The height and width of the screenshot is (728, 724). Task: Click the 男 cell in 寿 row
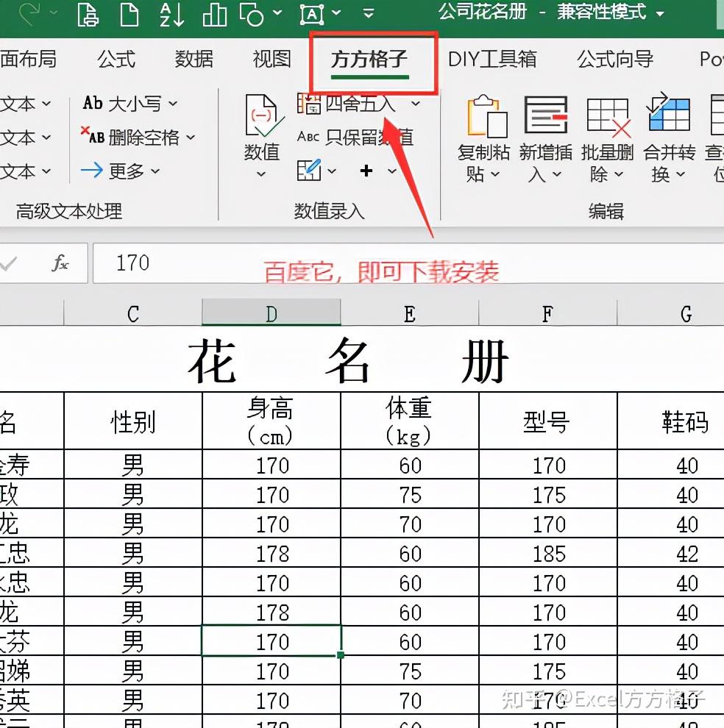(133, 464)
